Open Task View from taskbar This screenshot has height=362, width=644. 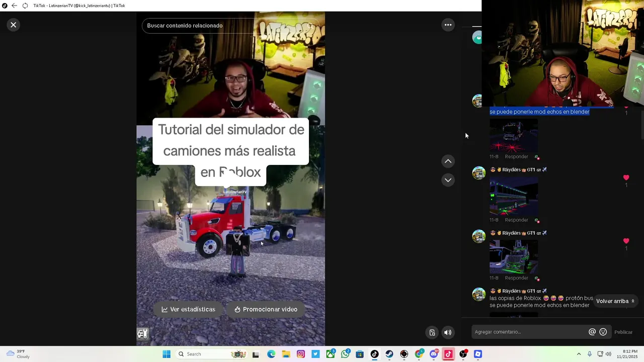pyautogui.click(x=256, y=354)
